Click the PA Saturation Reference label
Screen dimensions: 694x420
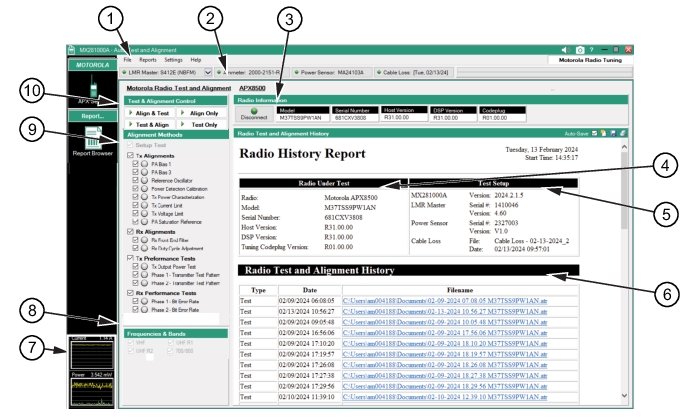(x=176, y=222)
